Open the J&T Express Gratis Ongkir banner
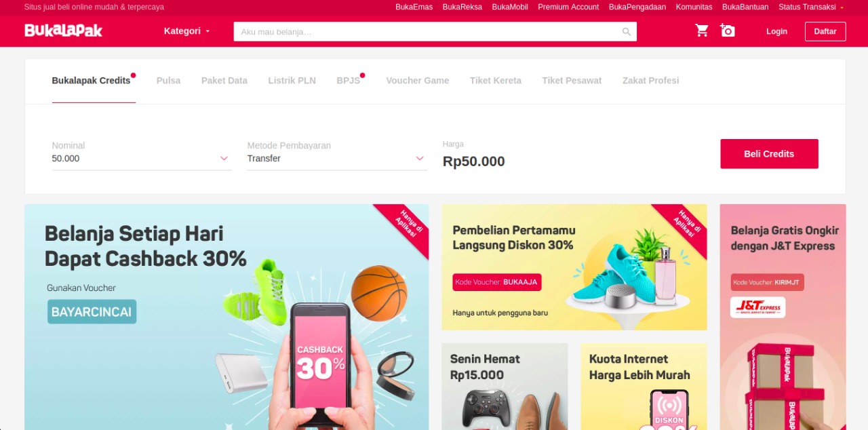Image resolution: width=868 pixels, height=430 pixels. point(783,317)
